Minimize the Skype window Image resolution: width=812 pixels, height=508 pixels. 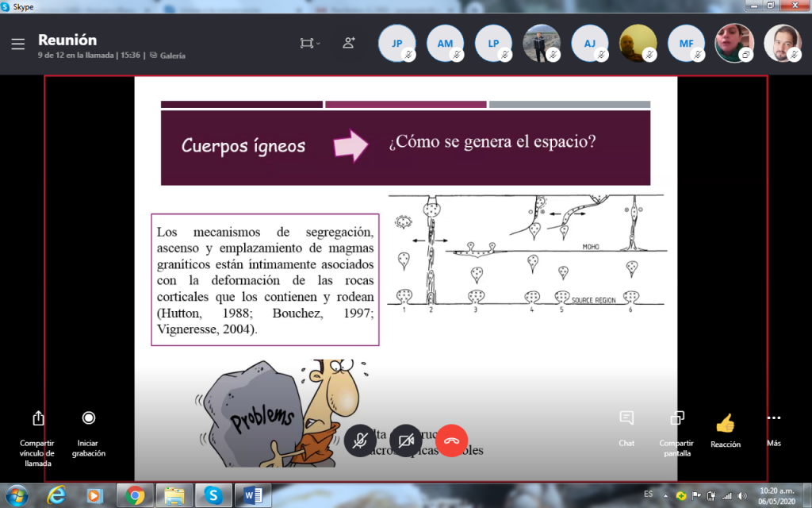coord(753,6)
